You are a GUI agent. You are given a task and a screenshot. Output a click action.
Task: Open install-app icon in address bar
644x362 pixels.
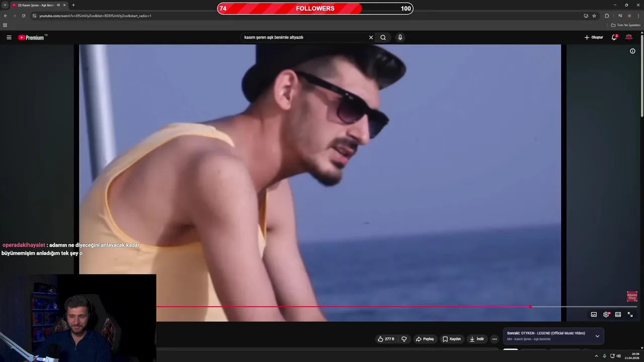point(586,16)
